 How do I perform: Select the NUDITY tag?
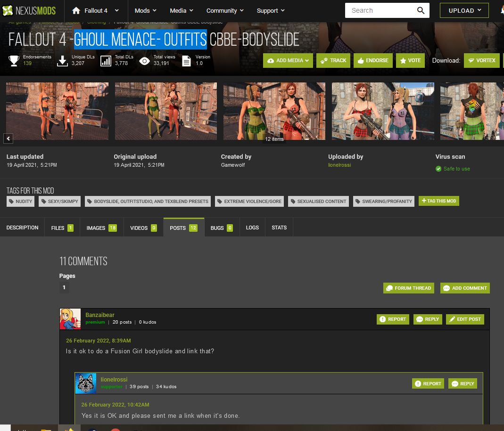click(x=21, y=202)
